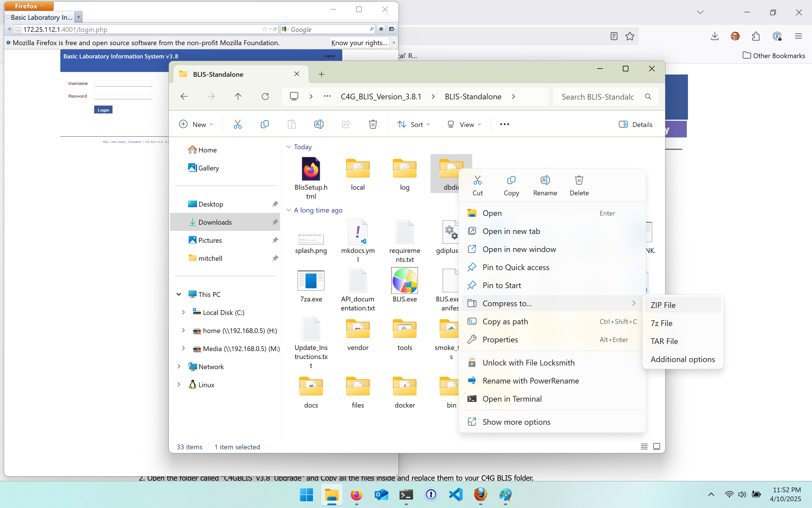Open the View dropdown

coord(464,124)
